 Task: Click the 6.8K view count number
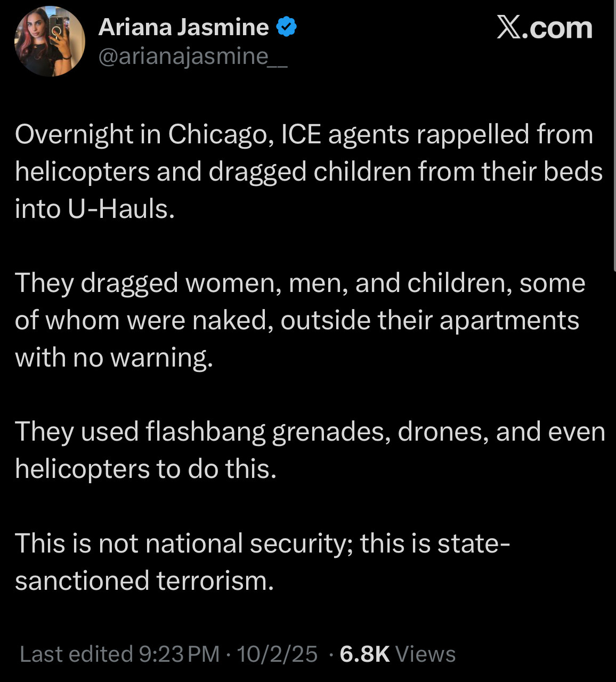pyautogui.click(x=364, y=654)
